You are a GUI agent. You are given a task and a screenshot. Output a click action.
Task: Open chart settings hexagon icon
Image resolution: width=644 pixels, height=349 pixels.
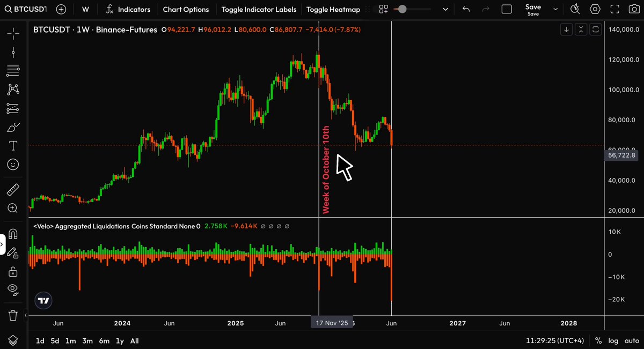595,9
